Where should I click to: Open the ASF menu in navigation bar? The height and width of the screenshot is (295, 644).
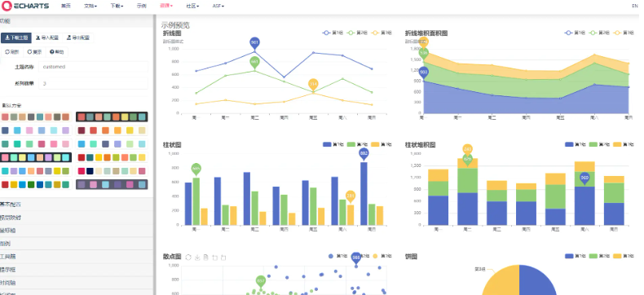218,7
